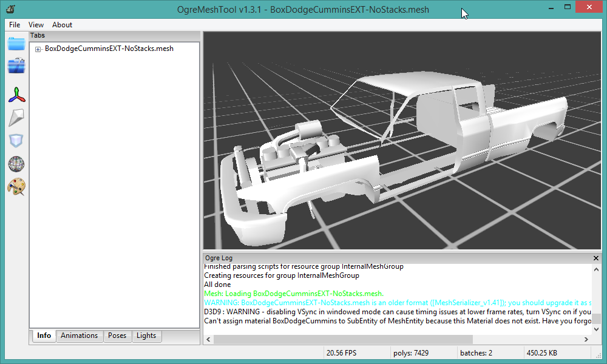Click the Ogre Log scroll-up arrow
The image size is (607, 364).
pos(597,268)
